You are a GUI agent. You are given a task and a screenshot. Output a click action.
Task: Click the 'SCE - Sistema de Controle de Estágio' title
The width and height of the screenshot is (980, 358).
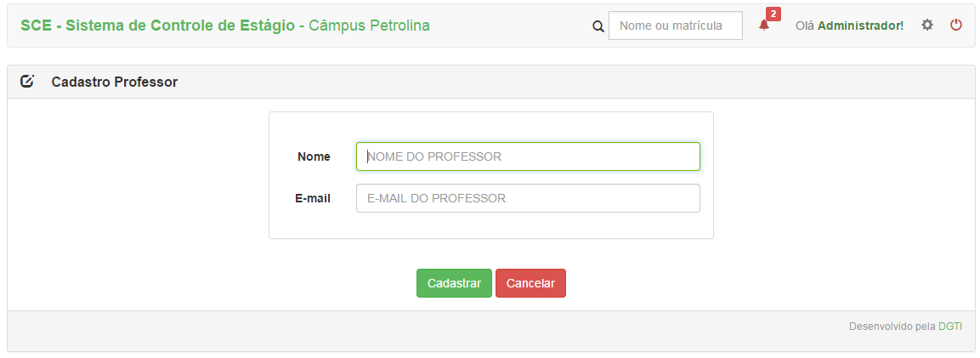click(157, 26)
